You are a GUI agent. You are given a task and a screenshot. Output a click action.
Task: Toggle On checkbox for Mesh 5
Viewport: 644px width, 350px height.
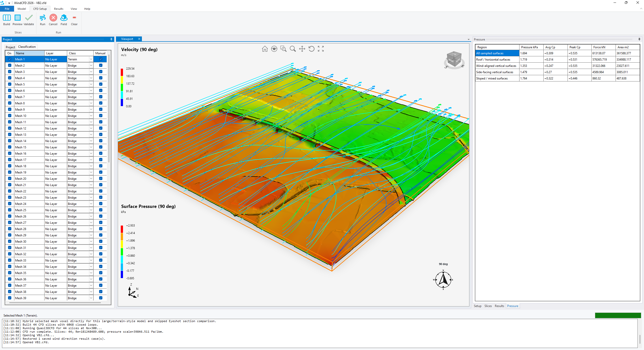coord(10,84)
